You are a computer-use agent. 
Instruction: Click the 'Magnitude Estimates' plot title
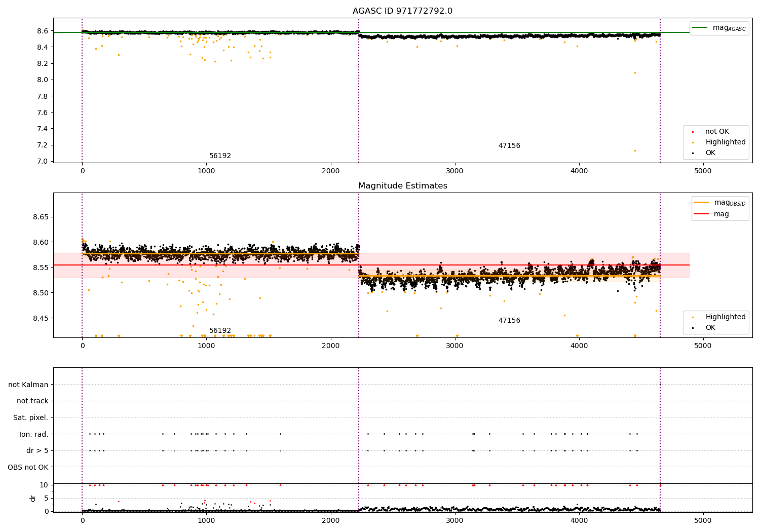coord(402,186)
